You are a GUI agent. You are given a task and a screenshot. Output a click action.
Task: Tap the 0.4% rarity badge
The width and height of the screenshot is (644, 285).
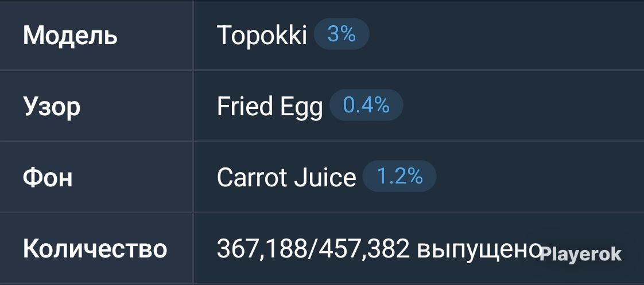point(366,106)
